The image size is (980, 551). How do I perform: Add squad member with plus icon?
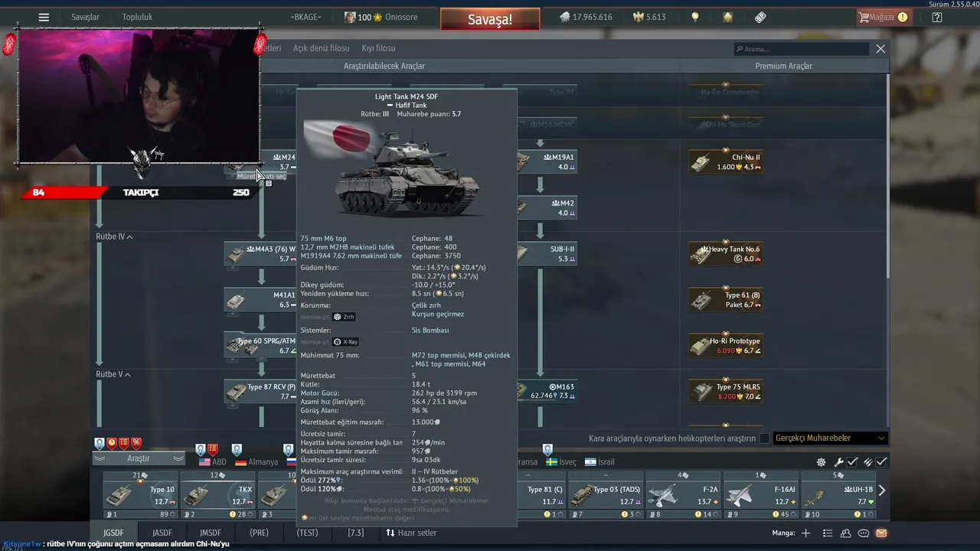point(805,533)
